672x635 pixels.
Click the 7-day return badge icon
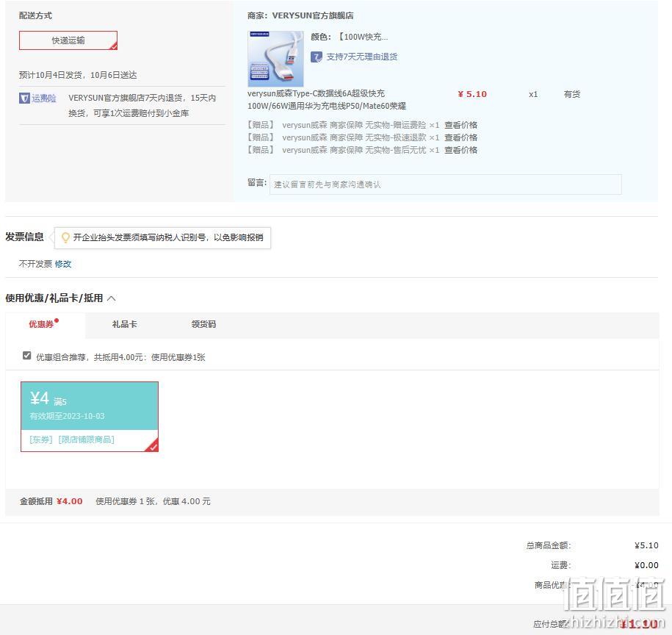(x=317, y=57)
